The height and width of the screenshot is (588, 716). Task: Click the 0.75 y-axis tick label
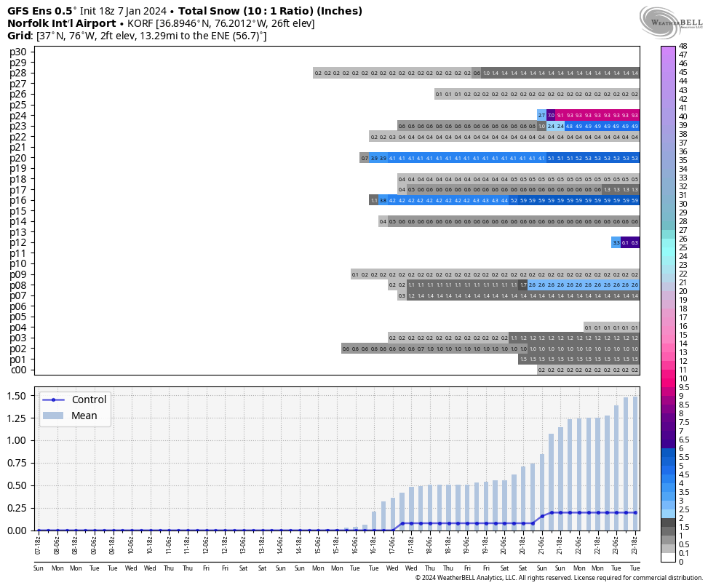(17, 463)
